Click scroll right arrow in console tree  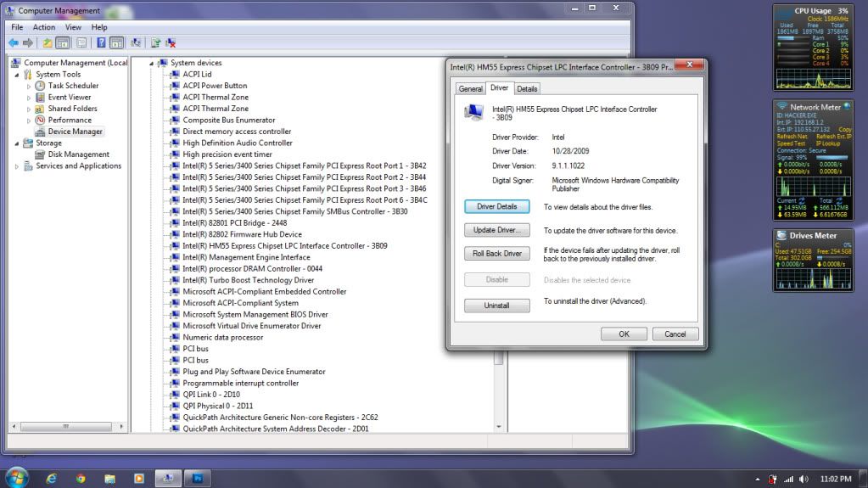point(121,427)
